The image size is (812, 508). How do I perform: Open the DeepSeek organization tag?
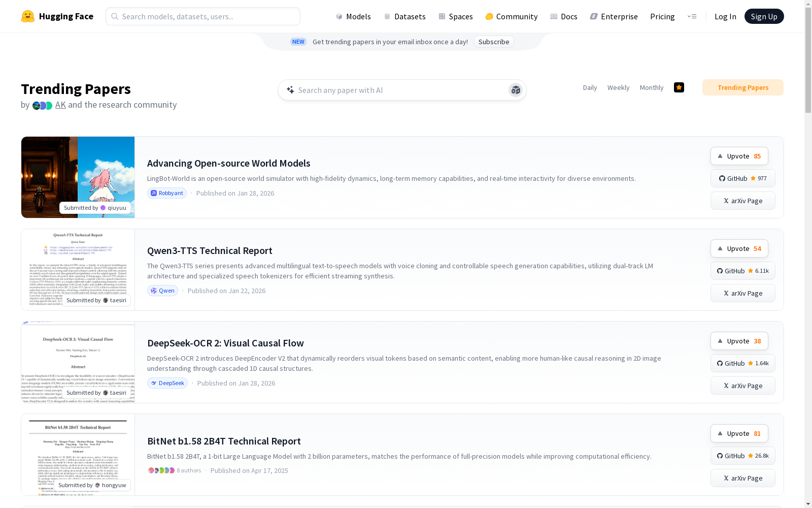pyautogui.click(x=167, y=383)
